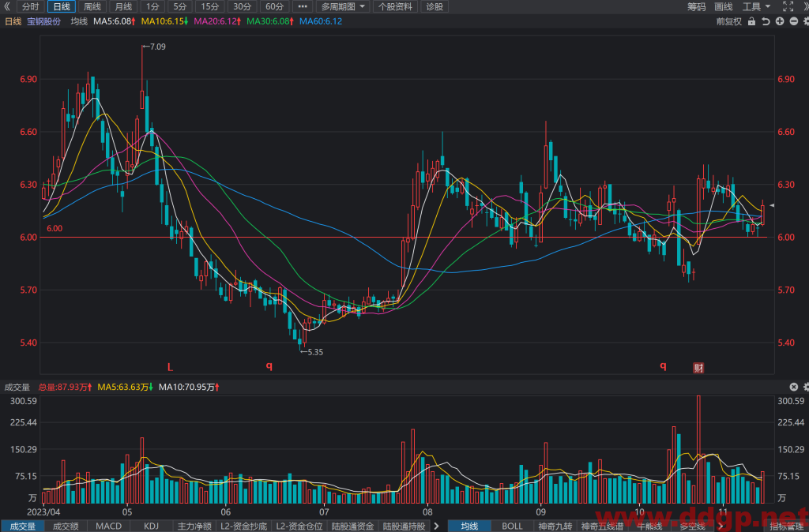Switch sub-chart to MACD
Screen dimensions: 809x532
point(109,526)
